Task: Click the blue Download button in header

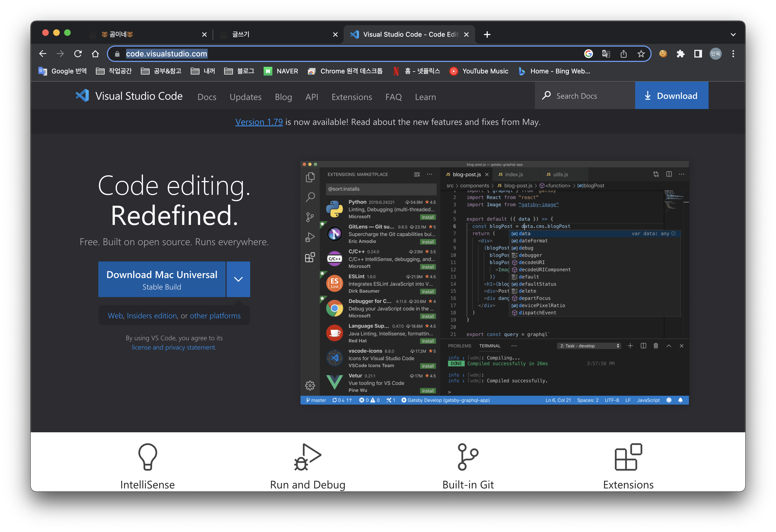Action: [x=672, y=96]
